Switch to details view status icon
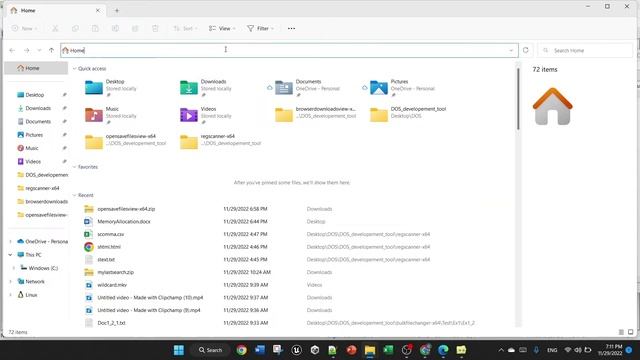This screenshot has height=360, width=640. [621, 332]
